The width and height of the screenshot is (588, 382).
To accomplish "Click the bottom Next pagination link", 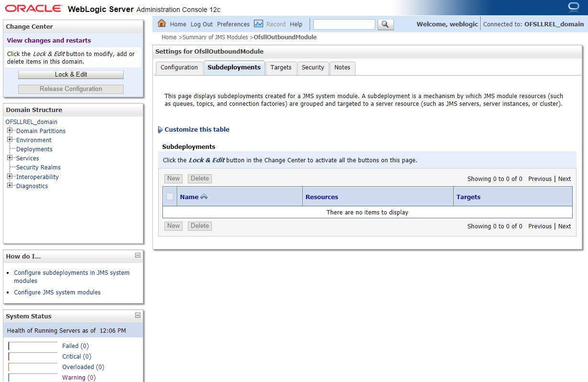I will tap(565, 226).
